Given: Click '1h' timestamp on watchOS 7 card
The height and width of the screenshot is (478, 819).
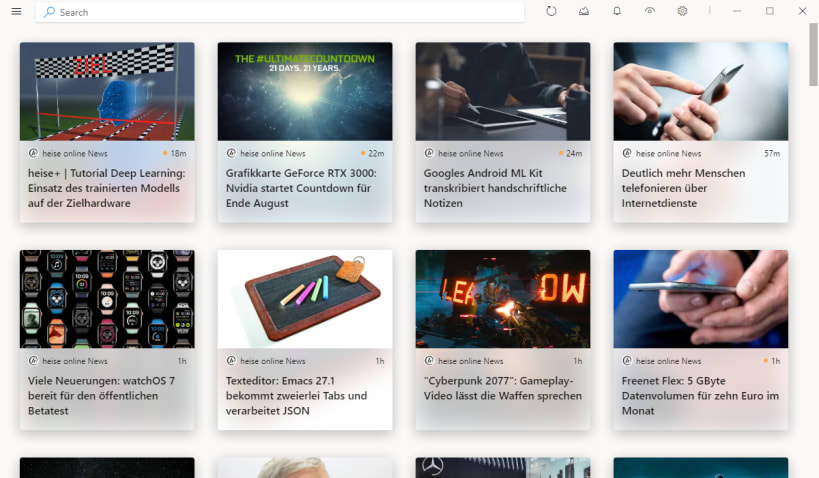Looking at the screenshot, I should 182,361.
